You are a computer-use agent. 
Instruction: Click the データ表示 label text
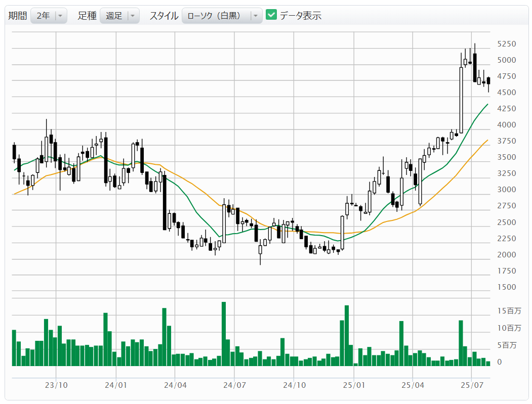pos(300,16)
